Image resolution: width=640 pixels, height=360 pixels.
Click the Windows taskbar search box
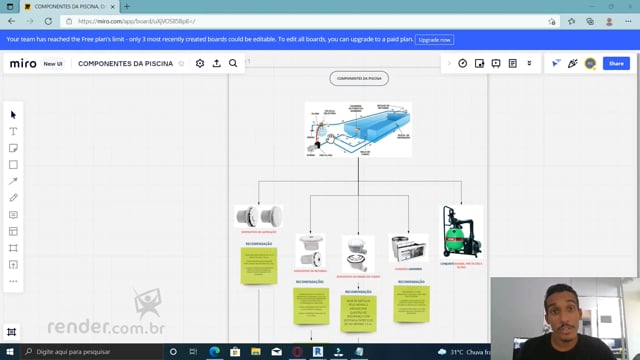[x=91, y=352]
